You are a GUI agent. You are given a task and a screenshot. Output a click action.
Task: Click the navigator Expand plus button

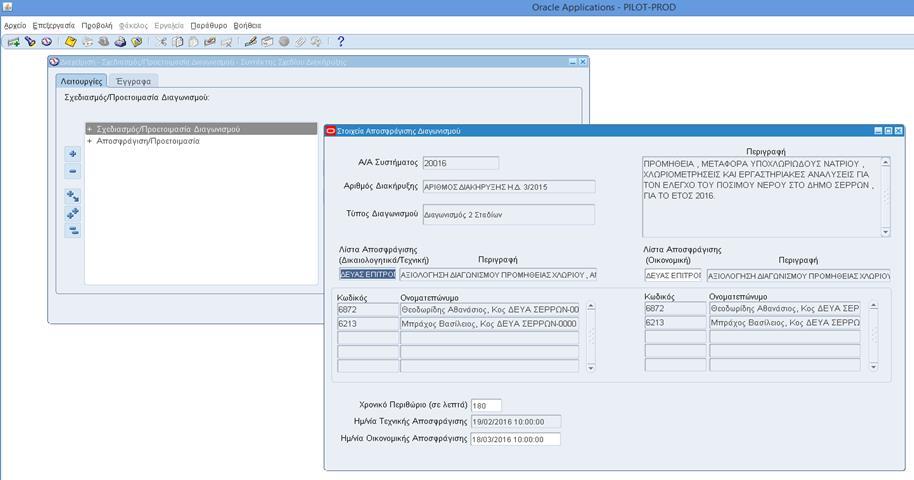pos(73,154)
